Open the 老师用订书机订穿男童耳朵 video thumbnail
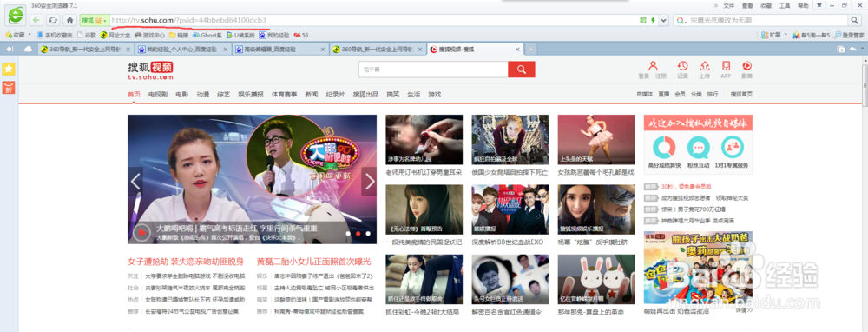Viewport: 868px width, 332px height. (x=424, y=140)
